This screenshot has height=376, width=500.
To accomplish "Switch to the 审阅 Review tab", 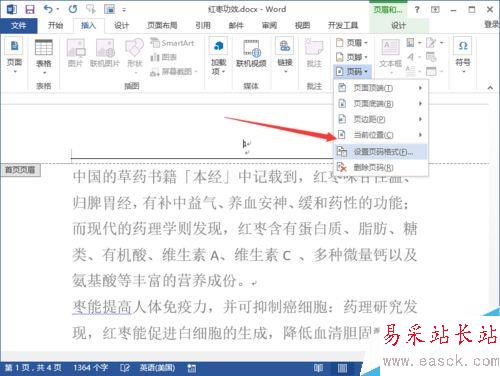I will click(269, 25).
